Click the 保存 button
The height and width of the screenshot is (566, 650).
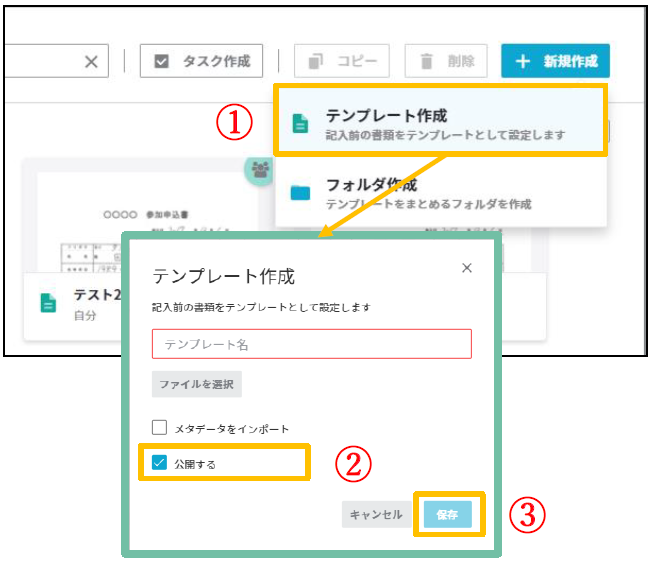tap(447, 515)
